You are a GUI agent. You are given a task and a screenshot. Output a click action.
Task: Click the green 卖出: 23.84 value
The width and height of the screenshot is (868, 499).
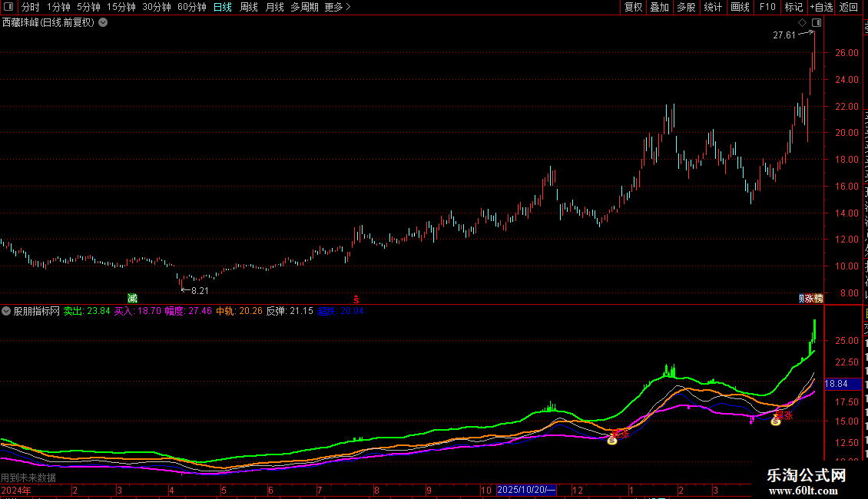tap(87, 311)
